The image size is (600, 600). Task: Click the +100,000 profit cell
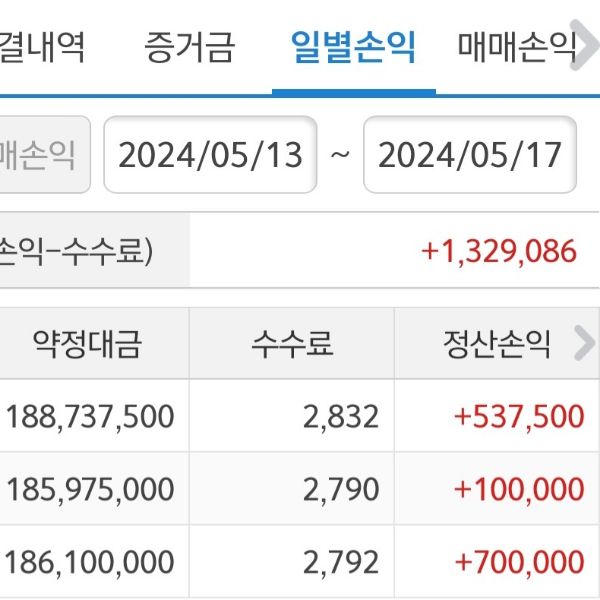pyautogui.click(x=518, y=489)
